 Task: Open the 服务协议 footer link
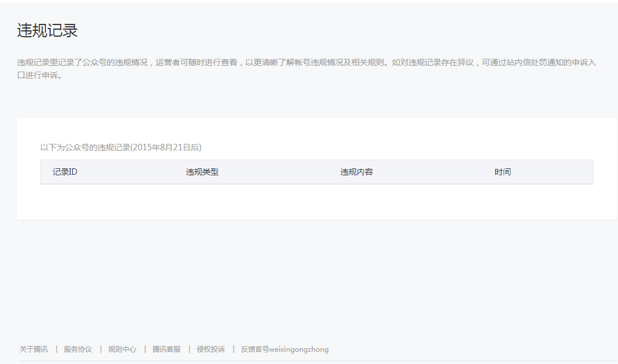78,349
